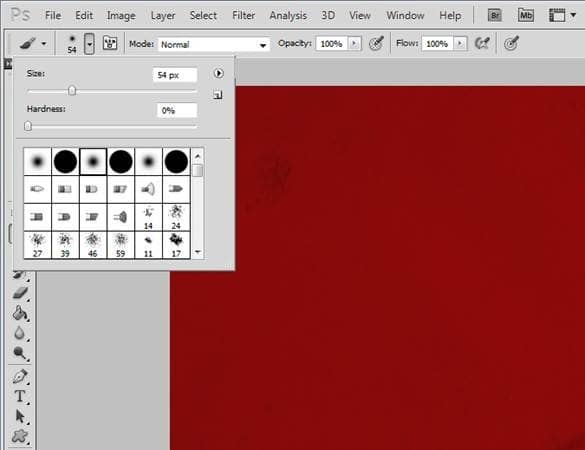Open the Filter menu

click(243, 15)
